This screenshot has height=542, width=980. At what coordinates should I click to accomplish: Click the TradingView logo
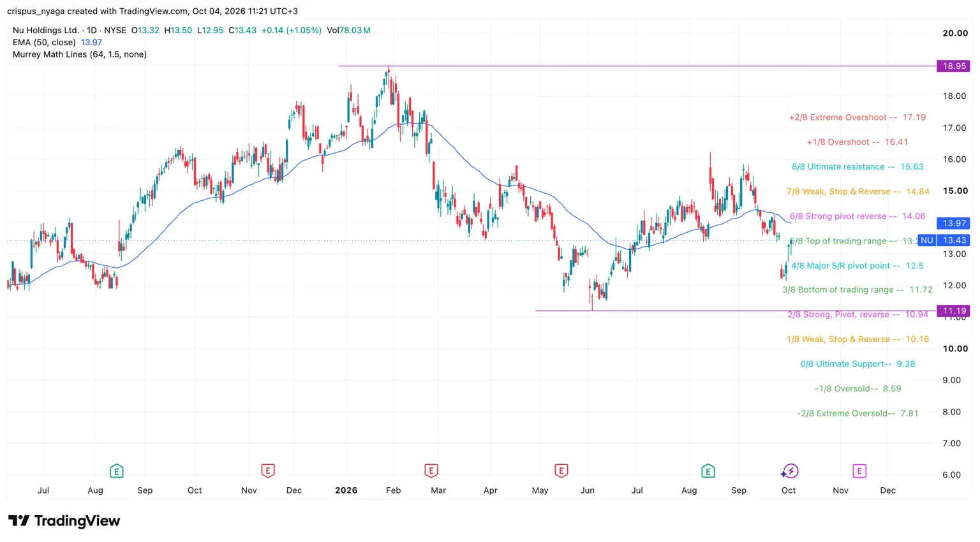coord(64,521)
